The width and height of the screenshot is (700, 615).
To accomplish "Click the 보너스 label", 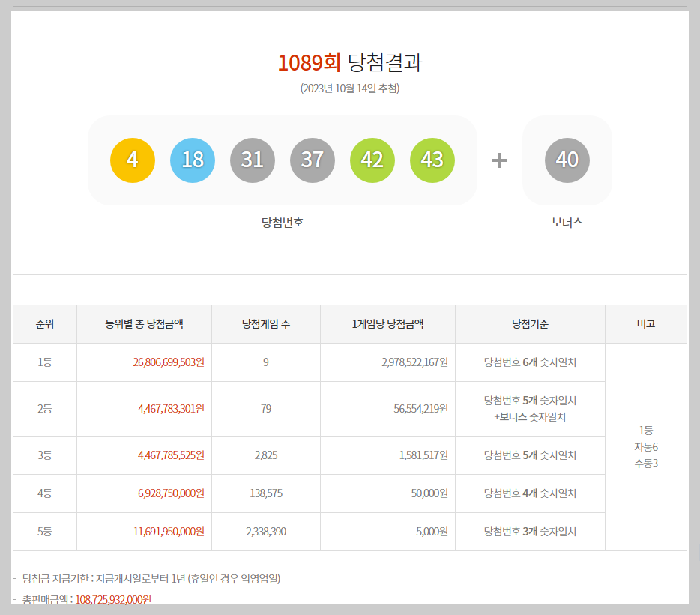I will click(x=567, y=223).
